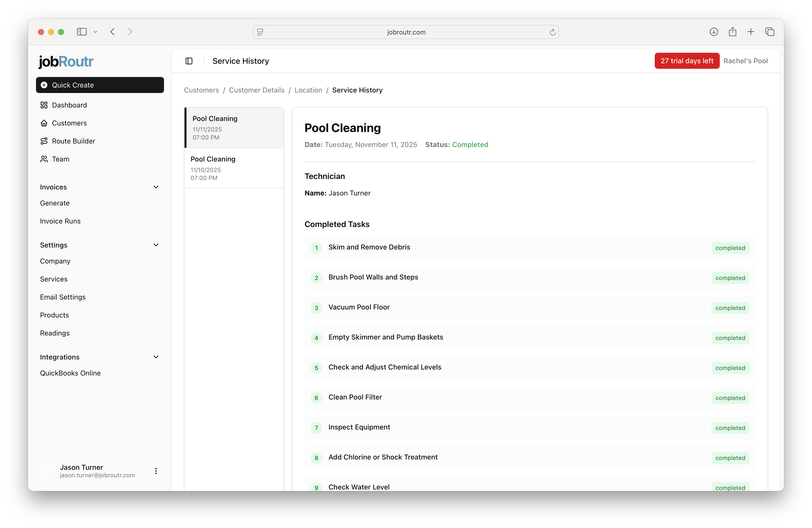
Task: Open user menu three-dots icon
Action: click(156, 471)
